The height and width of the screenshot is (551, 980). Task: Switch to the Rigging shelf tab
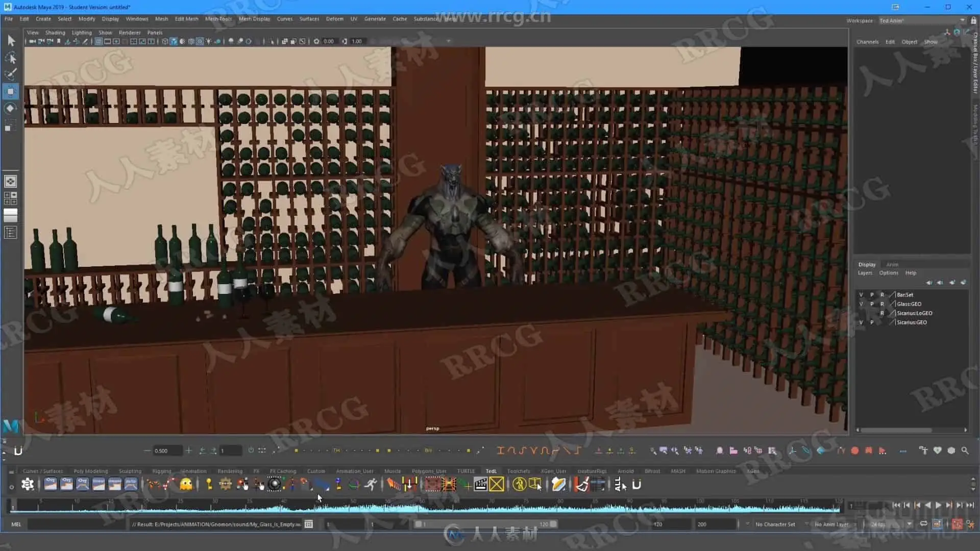point(161,471)
